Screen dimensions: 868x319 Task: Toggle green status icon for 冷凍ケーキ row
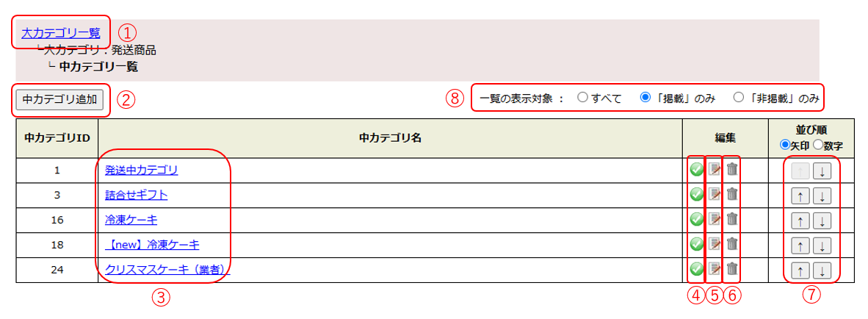click(x=696, y=219)
